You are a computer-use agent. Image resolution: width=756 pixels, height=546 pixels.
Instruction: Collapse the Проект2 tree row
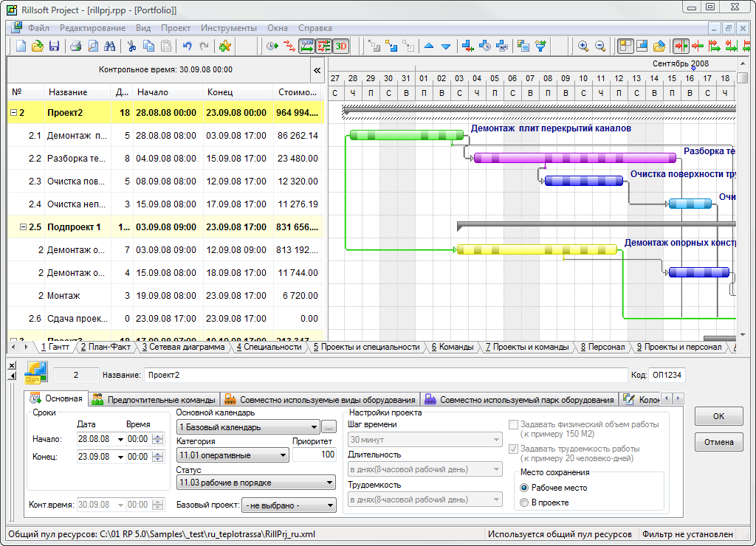coord(13,113)
